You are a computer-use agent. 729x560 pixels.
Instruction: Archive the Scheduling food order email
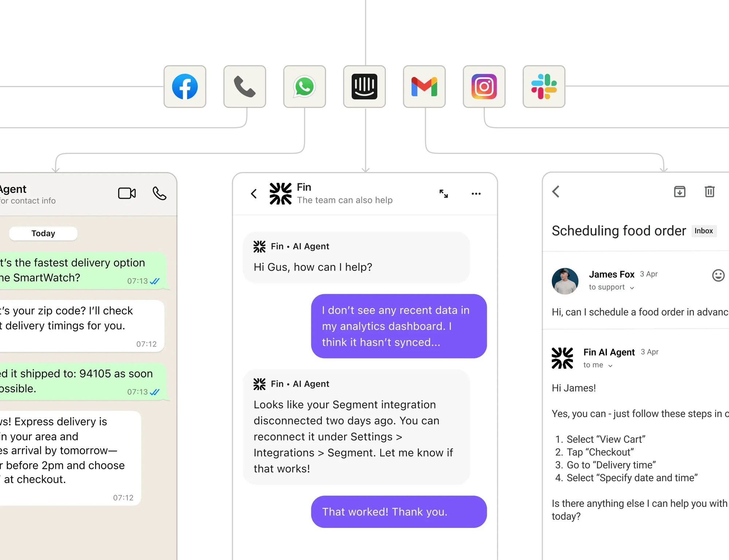pos(679,191)
